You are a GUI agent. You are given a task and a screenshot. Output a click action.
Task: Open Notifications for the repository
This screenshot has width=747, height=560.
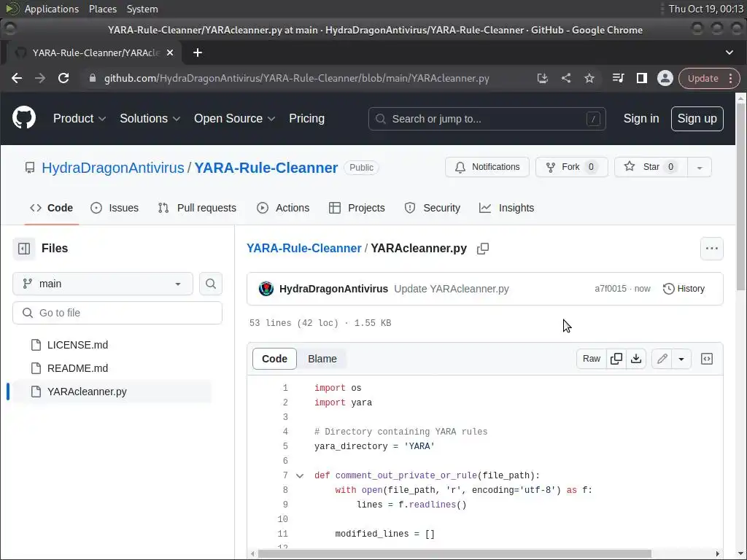[x=487, y=167]
